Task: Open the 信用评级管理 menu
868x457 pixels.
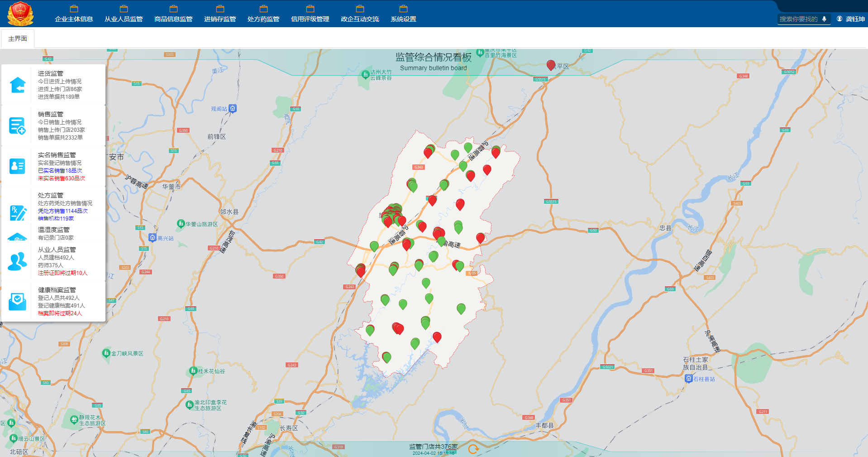Action: click(x=310, y=14)
